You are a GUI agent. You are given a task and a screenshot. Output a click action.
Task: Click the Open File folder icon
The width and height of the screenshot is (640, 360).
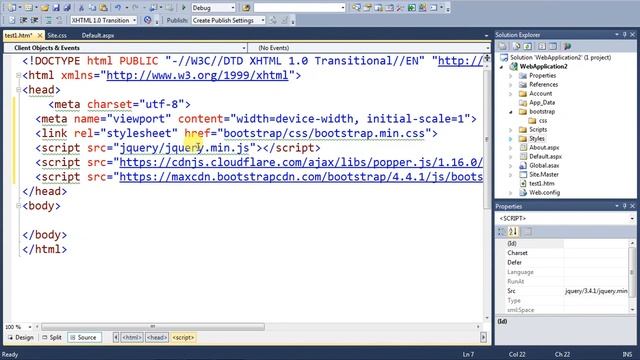point(44,8)
